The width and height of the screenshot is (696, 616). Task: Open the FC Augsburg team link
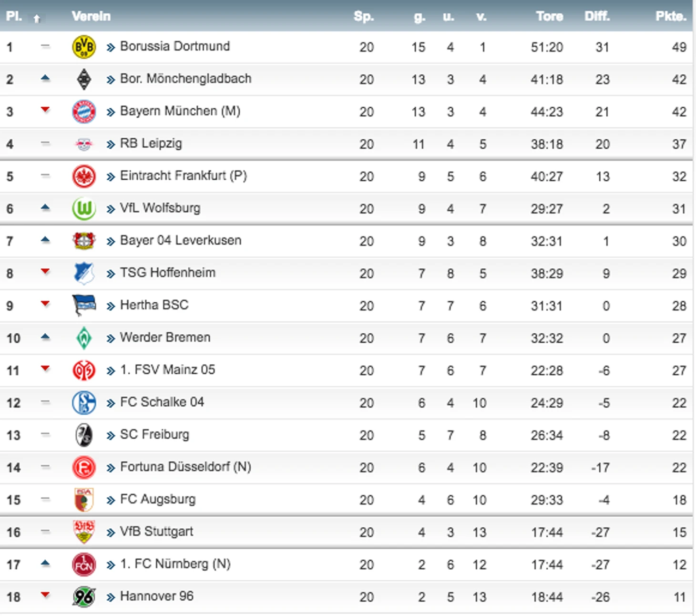coord(158,499)
